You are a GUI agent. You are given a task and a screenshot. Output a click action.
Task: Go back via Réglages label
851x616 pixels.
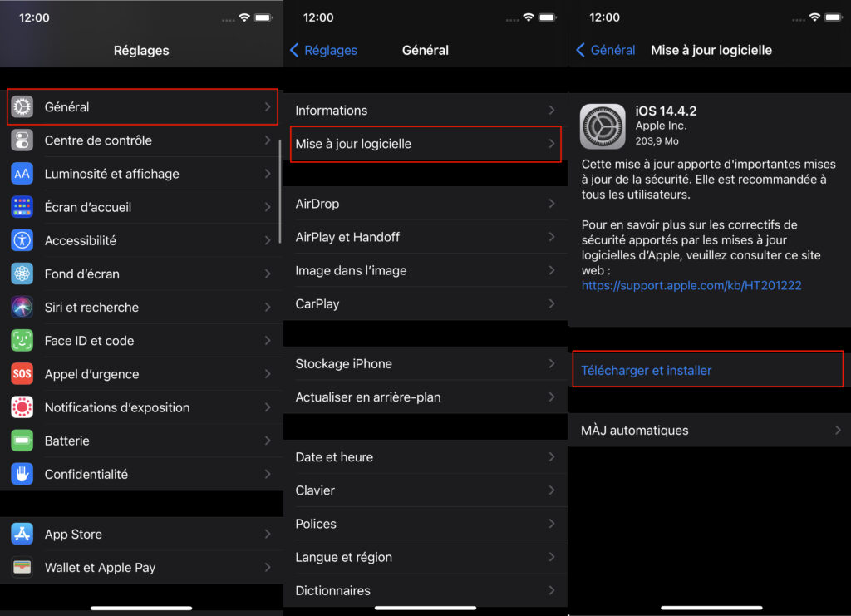[x=331, y=50]
